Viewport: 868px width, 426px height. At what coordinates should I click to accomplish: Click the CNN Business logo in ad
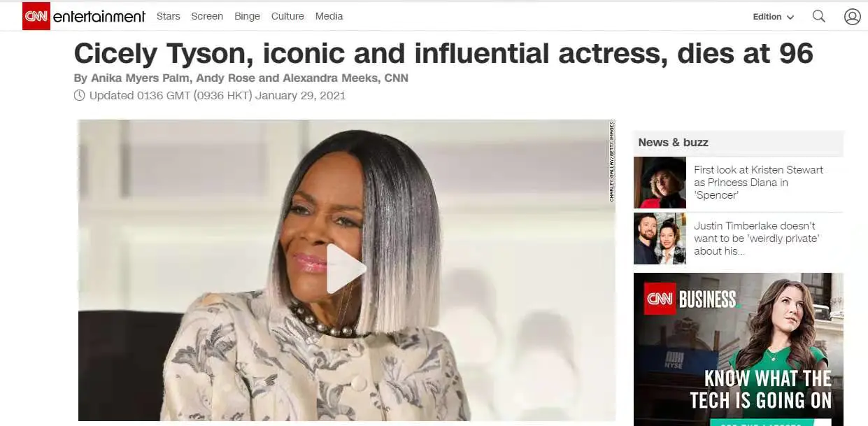tap(691, 299)
